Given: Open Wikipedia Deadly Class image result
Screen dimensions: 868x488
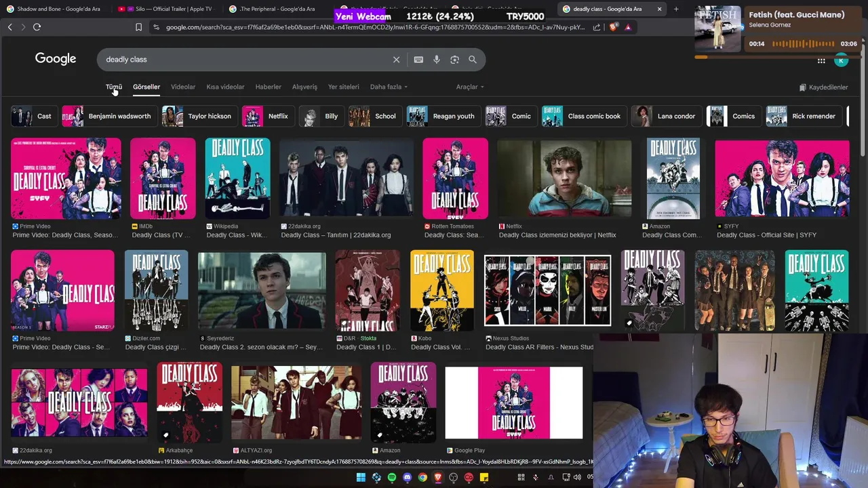Looking at the screenshot, I should (237, 178).
